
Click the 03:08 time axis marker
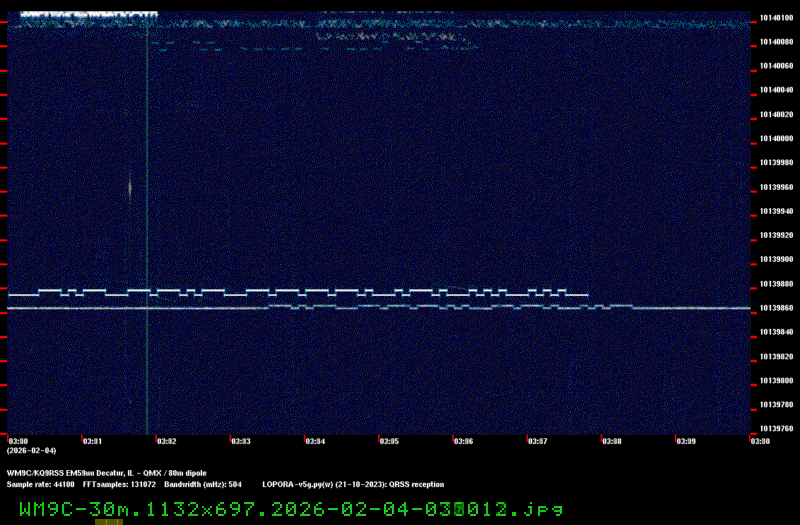point(611,440)
